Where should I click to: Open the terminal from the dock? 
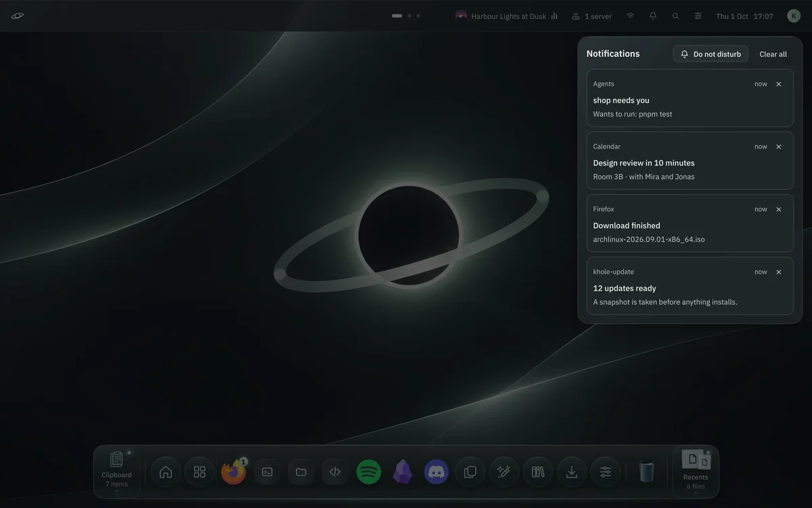point(267,472)
